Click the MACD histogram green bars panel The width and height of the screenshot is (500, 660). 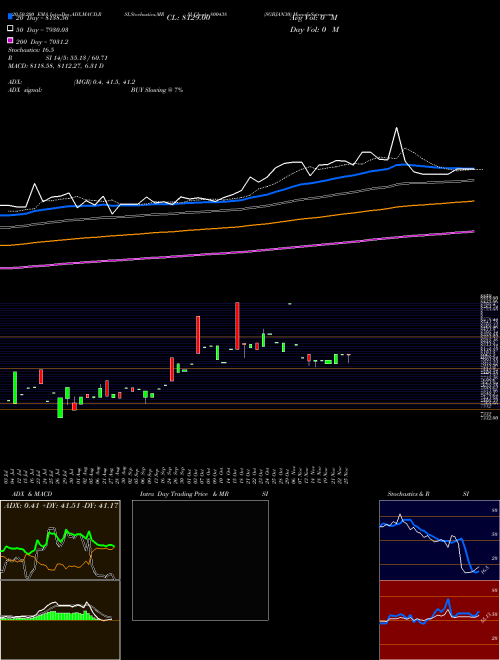[60, 620]
